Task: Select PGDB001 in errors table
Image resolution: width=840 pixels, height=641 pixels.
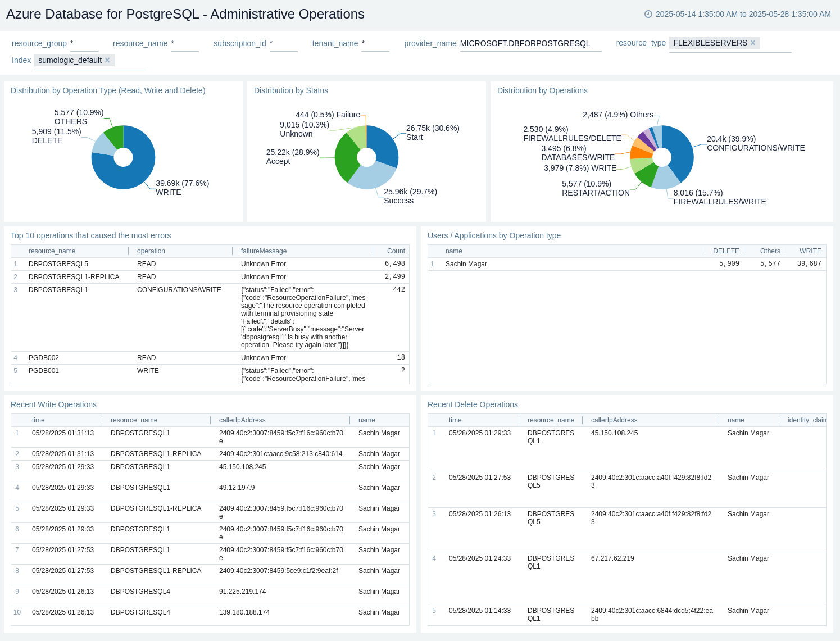Action: pyautogui.click(x=44, y=371)
